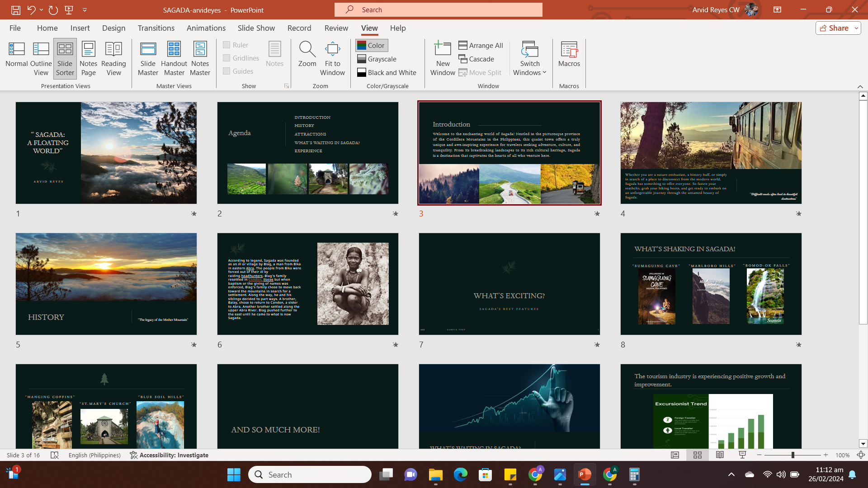Select slide 1 Sagada title thumbnail
Viewport: 868px width, 488px height.
(106, 153)
